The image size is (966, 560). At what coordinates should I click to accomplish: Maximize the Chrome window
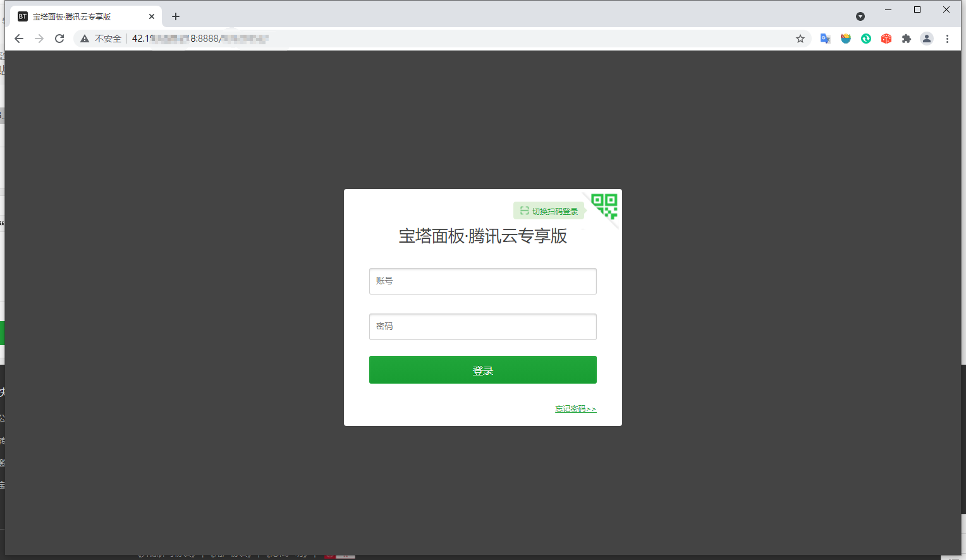coord(917,9)
